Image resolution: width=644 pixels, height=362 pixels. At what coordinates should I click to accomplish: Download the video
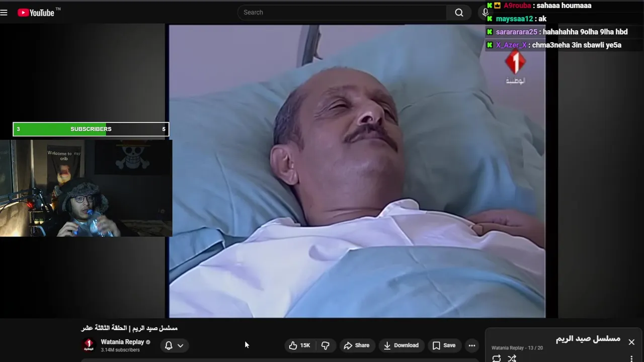(x=401, y=345)
